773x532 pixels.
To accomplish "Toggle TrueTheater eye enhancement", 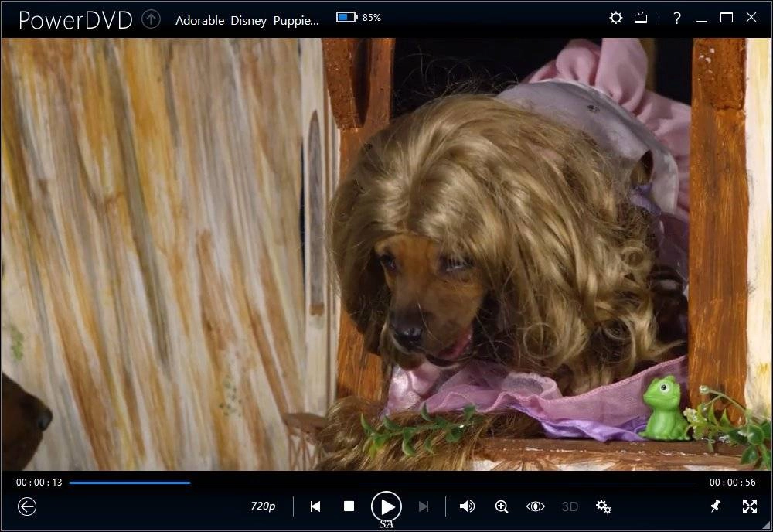I will point(535,506).
